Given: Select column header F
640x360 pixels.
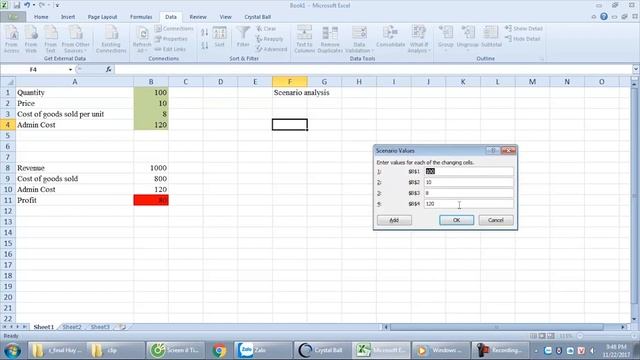Looking at the screenshot, I should point(290,82).
